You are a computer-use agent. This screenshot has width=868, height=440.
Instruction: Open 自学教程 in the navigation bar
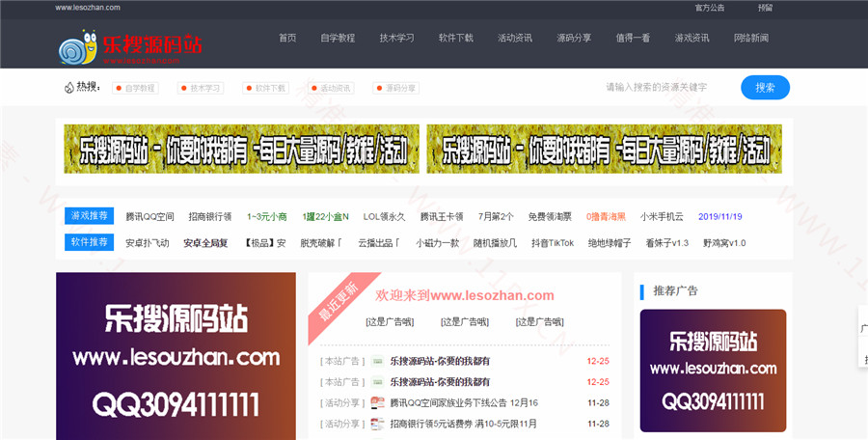pyautogui.click(x=338, y=39)
